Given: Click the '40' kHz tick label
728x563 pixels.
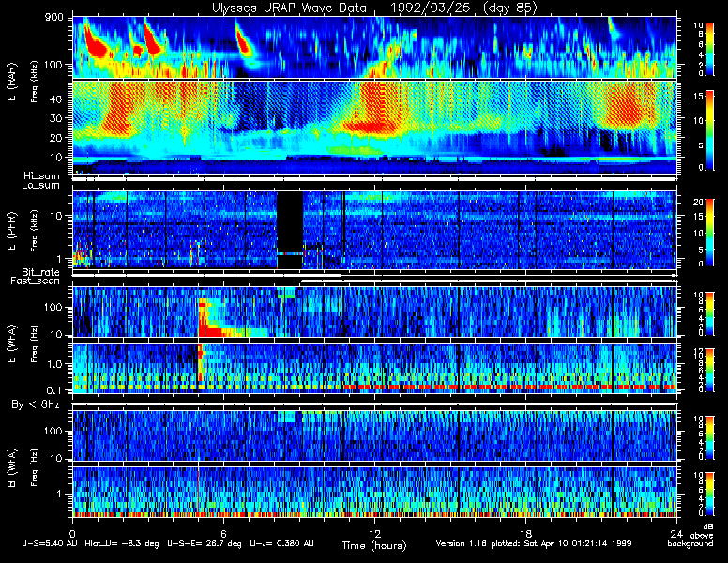Looking at the screenshot, I should 55,99.
